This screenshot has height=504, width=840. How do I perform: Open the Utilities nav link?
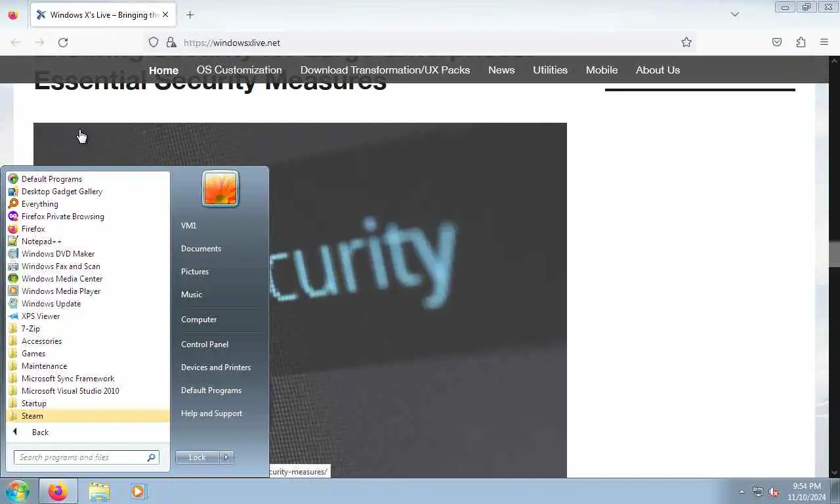click(550, 70)
